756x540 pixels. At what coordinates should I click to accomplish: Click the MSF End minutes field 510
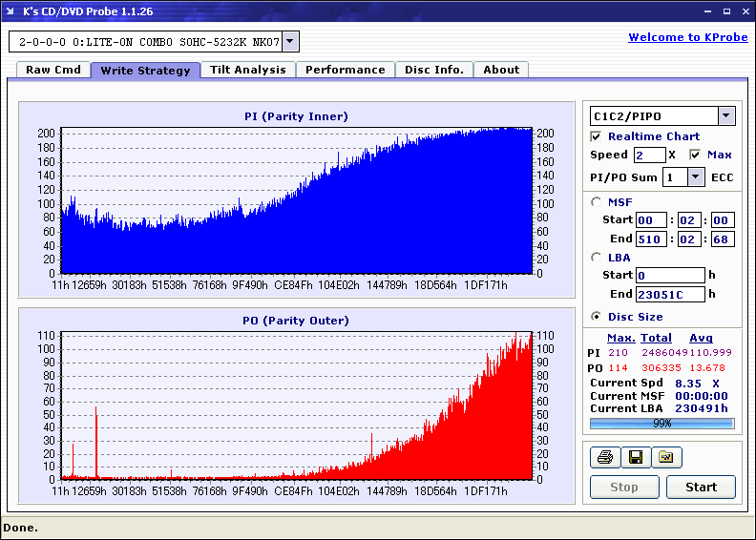click(x=651, y=239)
